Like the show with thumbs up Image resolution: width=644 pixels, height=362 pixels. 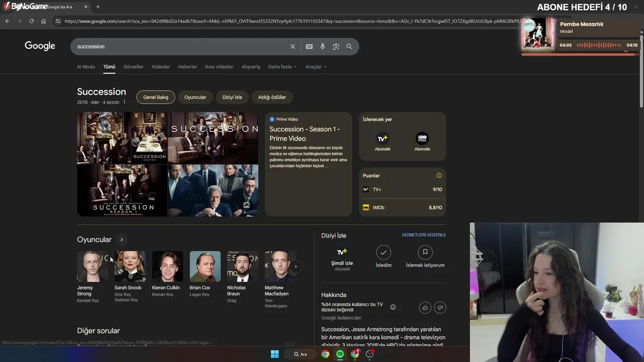click(425, 307)
